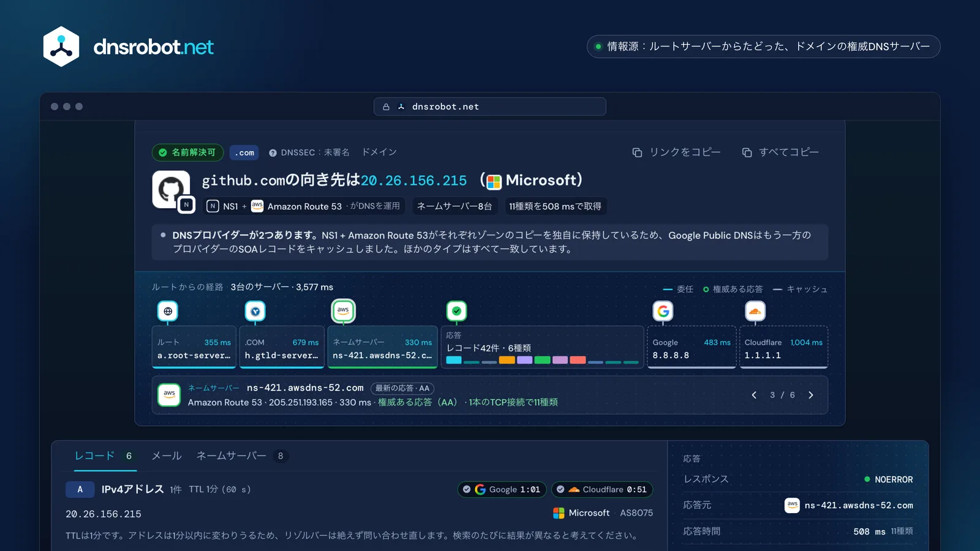Click the NS1 + Amazon Route 53 provider chip
Image resolution: width=980 pixels, height=551 pixels.
(x=304, y=206)
